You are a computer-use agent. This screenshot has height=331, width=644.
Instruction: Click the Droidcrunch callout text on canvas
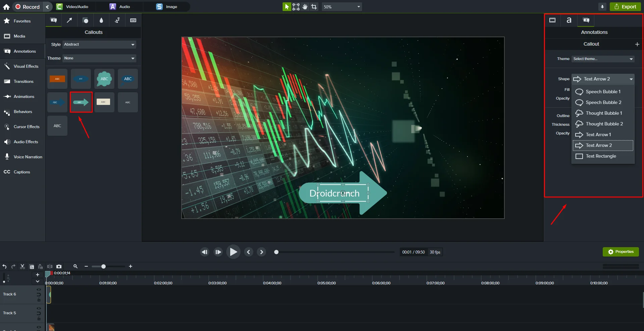tap(334, 194)
